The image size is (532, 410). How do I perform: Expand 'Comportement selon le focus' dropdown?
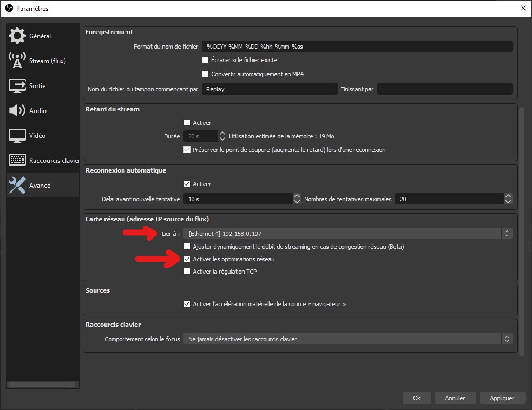point(347,339)
